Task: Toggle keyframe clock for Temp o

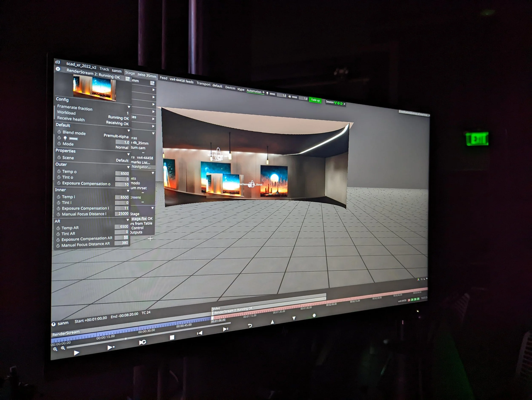Action: 59,171
